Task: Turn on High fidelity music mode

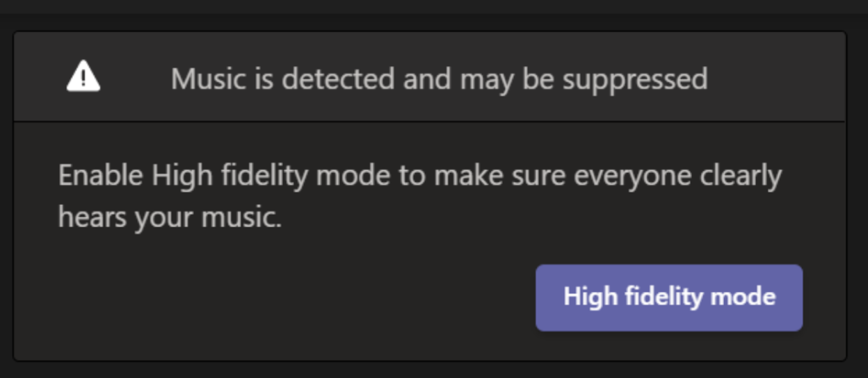Action: [x=669, y=297]
